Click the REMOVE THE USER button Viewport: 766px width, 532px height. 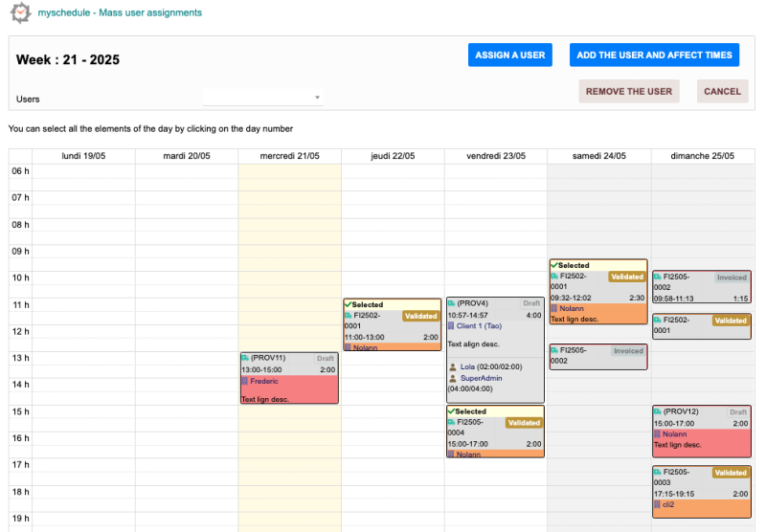628,92
